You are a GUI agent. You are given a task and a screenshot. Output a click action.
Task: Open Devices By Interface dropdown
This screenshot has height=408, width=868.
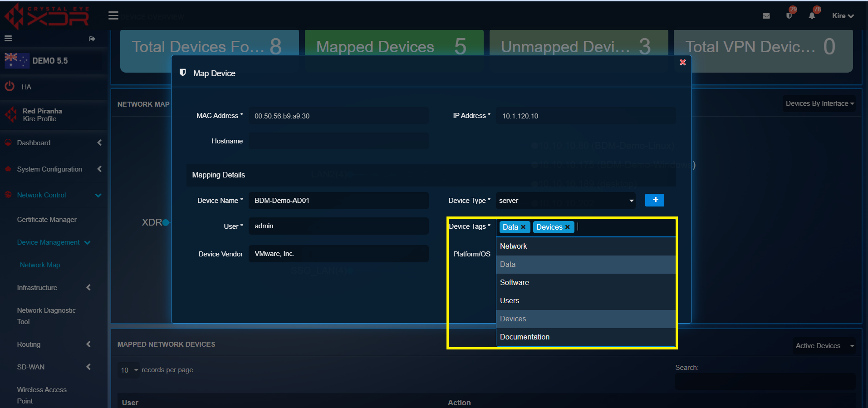click(x=819, y=103)
